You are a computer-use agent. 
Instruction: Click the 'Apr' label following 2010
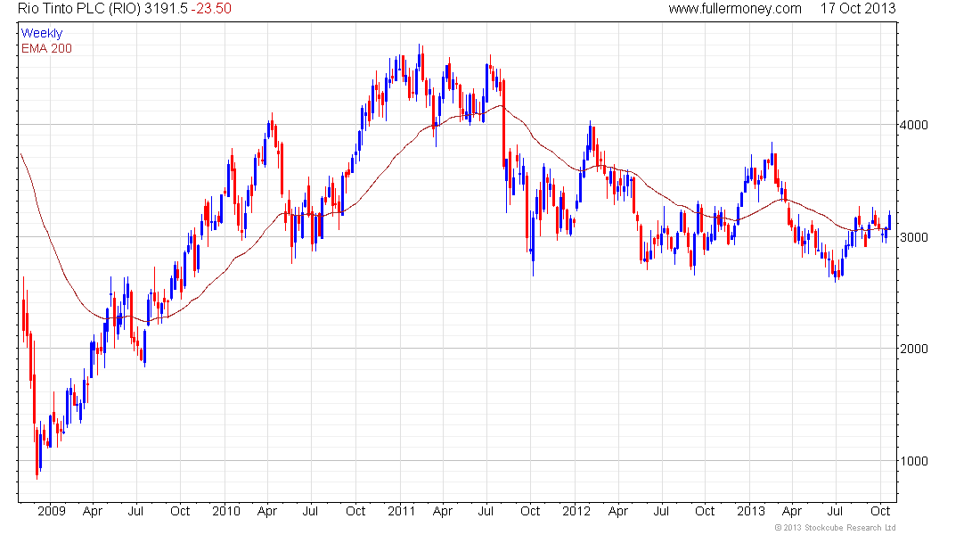tap(267, 511)
